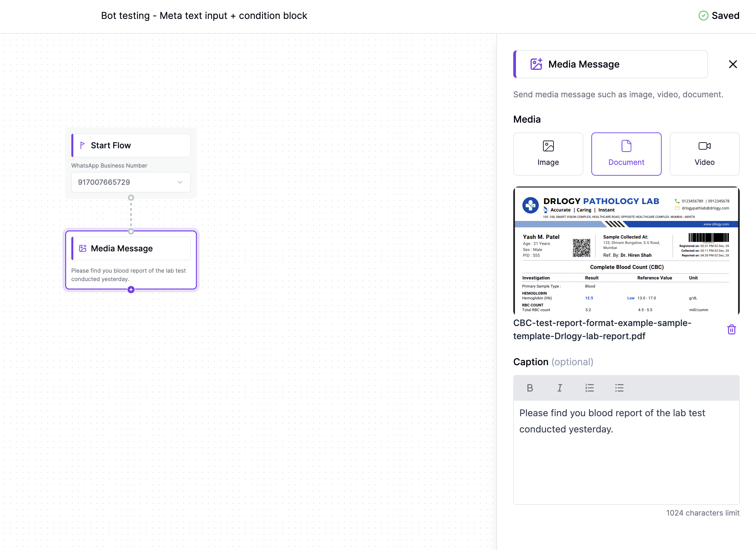Open the lab report document preview
756x550 pixels.
tap(626, 251)
